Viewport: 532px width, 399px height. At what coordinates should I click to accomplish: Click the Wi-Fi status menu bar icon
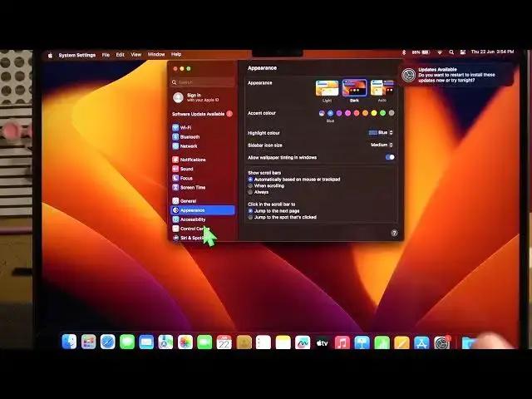click(440, 52)
